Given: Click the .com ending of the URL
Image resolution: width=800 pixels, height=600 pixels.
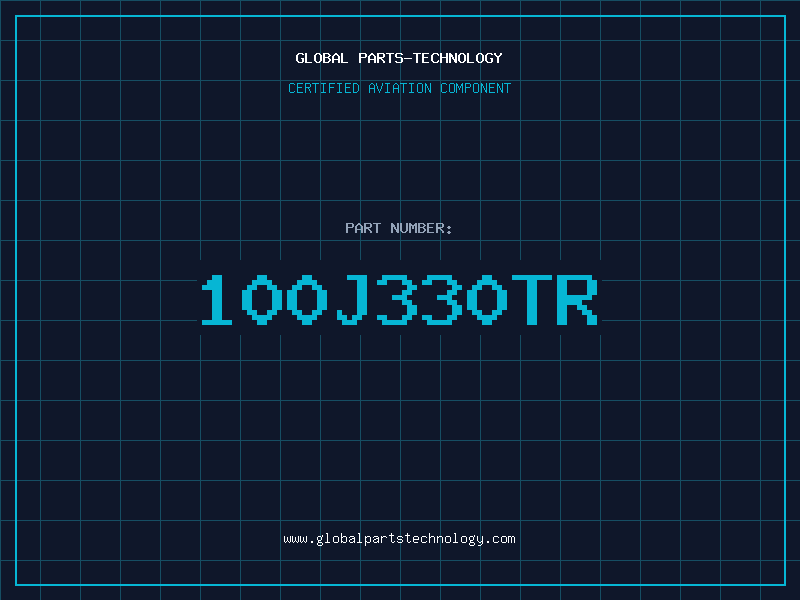Looking at the screenshot, I should [x=500, y=539].
